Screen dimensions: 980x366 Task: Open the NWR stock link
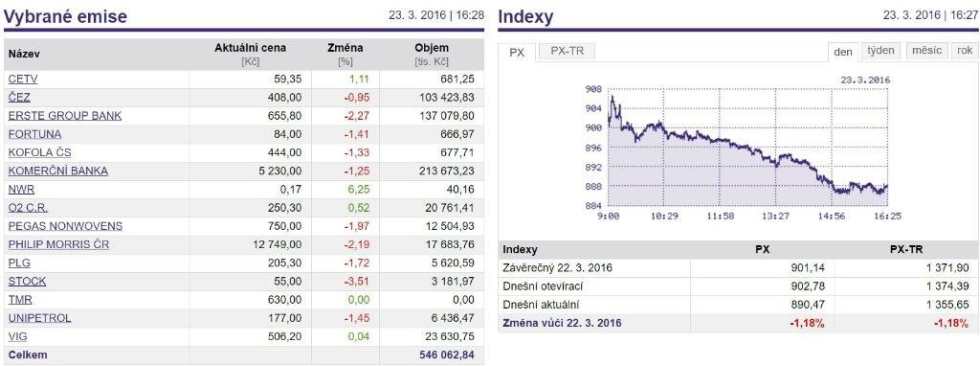coord(21,189)
